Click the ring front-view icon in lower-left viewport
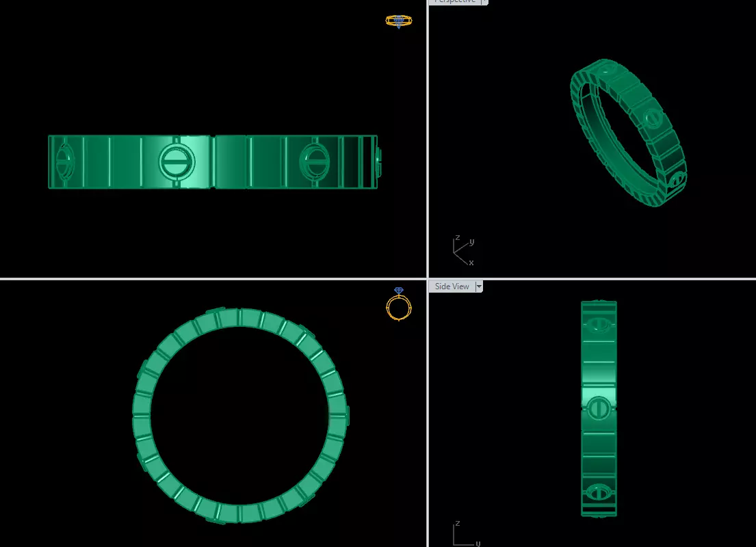Viewport: 756px width, 547px height. point(399,304)
